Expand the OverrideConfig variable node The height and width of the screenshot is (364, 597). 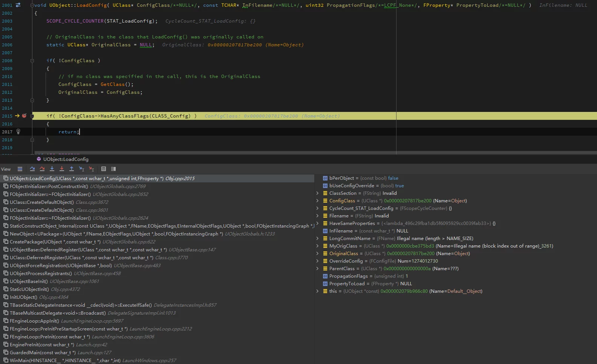point(317,261)
